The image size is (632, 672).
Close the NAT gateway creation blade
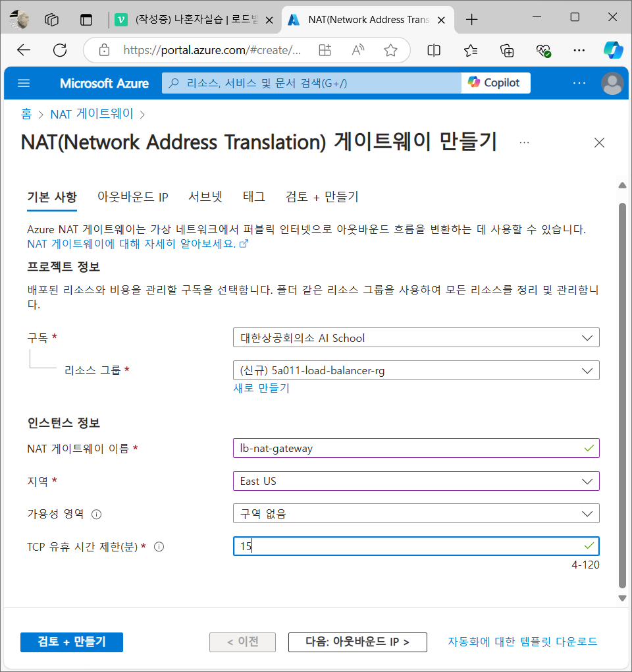[599, 143]
